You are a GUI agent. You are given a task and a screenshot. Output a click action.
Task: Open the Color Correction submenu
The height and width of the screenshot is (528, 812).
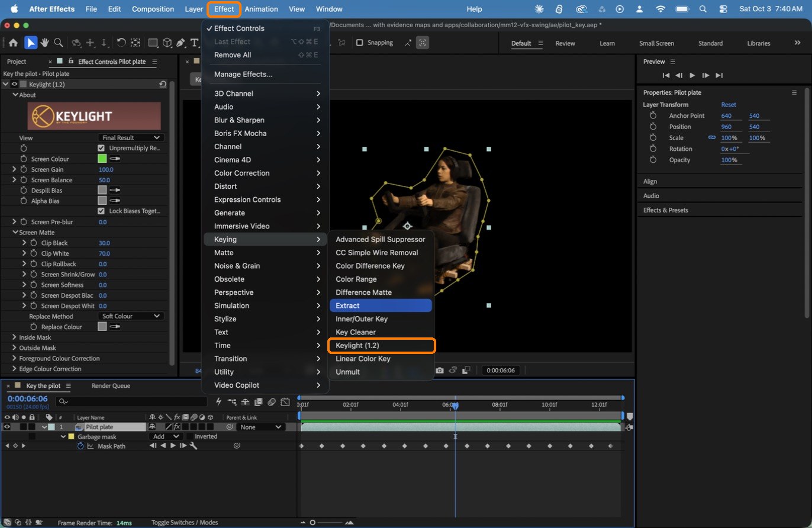(265, 173)
